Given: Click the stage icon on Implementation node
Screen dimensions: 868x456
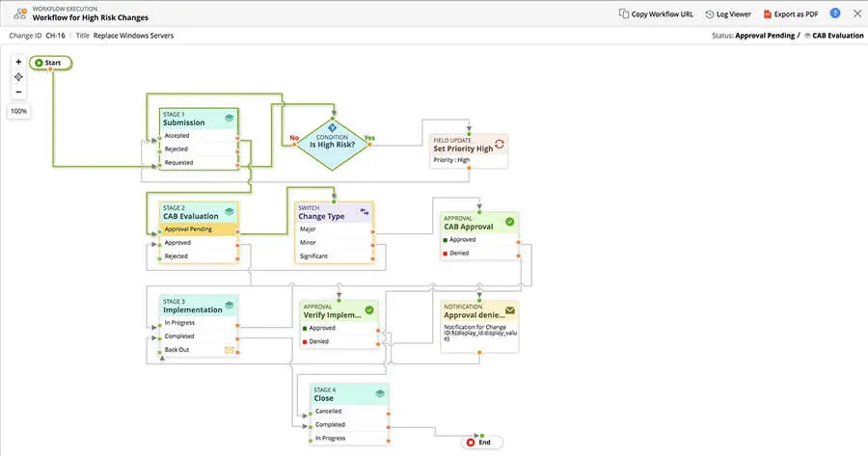Looking at the screenshot, I should click(x=230, y=305).
